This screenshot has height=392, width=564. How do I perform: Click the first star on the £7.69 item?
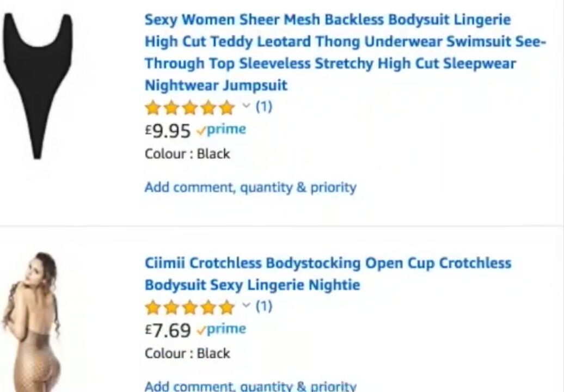click(154, 308)
